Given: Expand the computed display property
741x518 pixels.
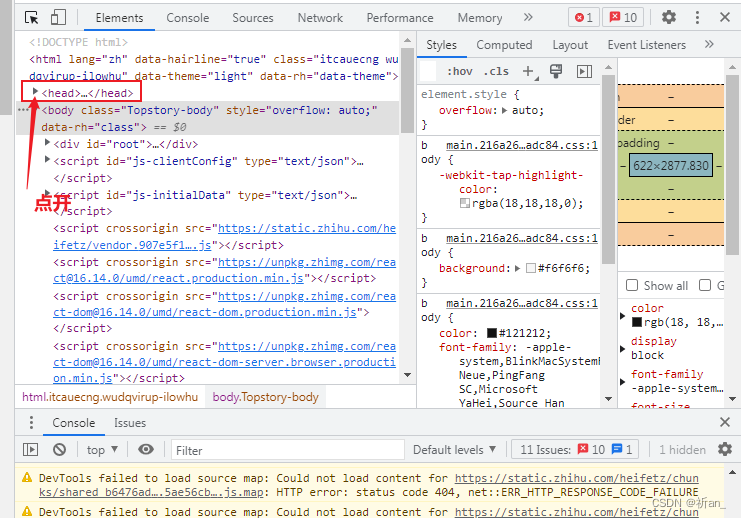Looking at the screenshot, I should point(622,349).
